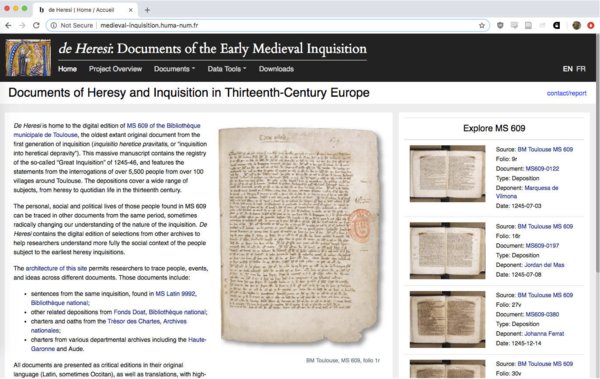Viewport: 600px width, 379px height.
Task: Click the MS 609 folio 1r manuscript image
Action: point(300,235)
